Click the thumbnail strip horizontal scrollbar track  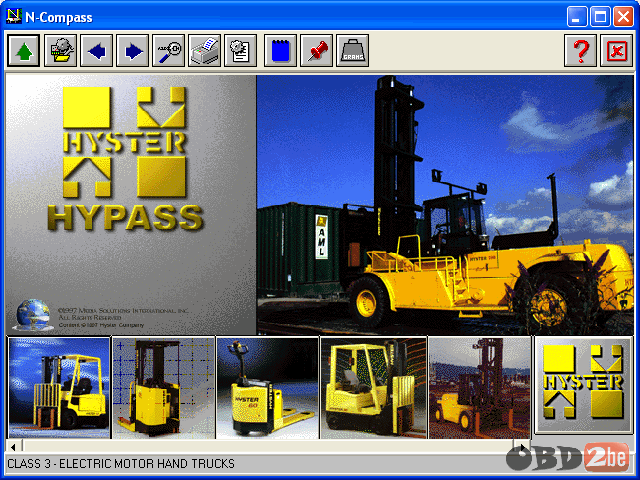coord(268,447)
